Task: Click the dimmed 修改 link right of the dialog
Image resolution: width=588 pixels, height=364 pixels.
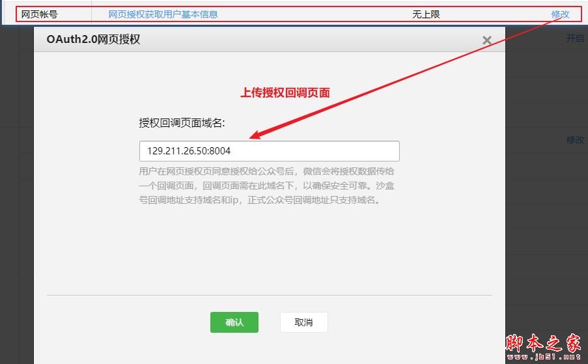Action: [575, 140]
